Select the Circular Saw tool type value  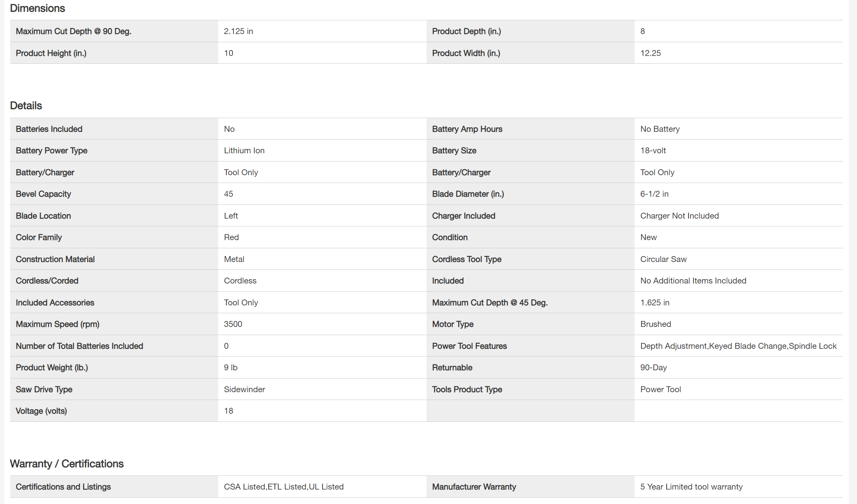(x=663, y=259)
